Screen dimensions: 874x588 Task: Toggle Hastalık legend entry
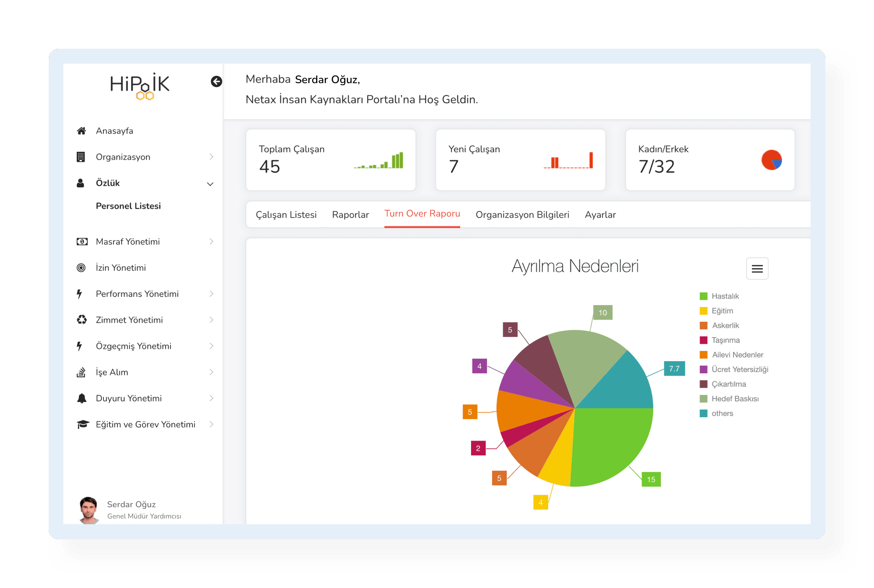tap(719, 296)
